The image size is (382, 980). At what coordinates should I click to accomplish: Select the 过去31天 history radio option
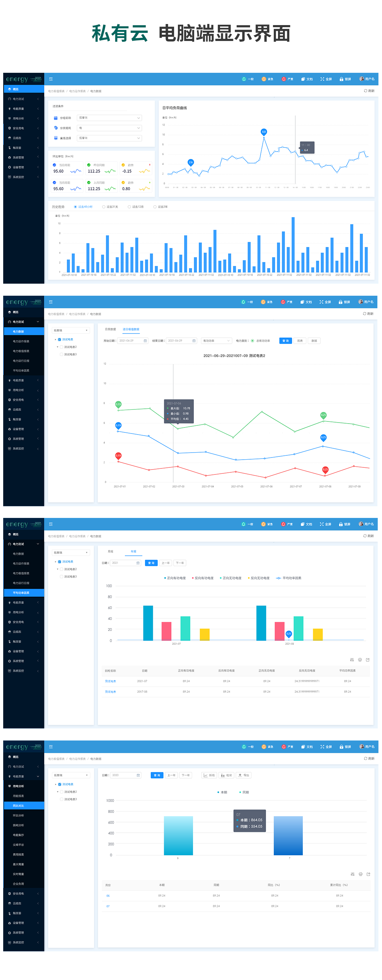104,207
